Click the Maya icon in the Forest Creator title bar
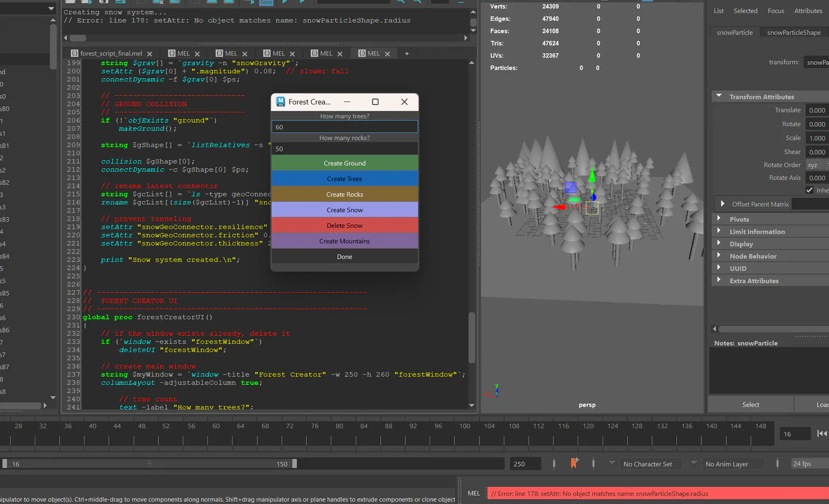 (x=280, y=102)
